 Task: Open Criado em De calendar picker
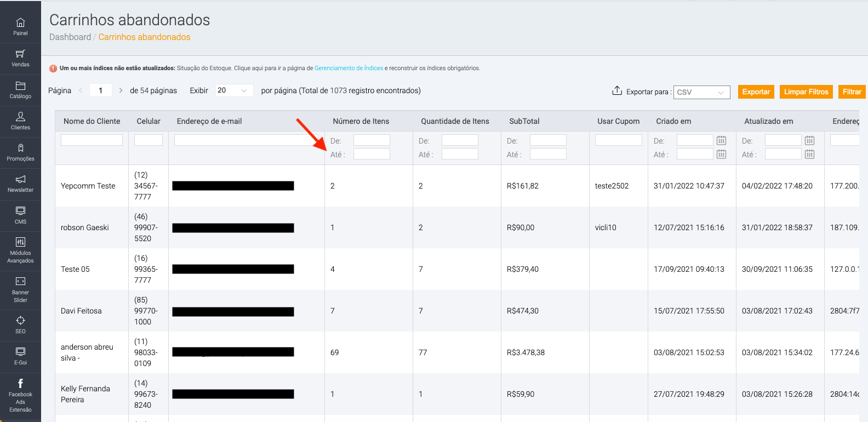click(x=721, y=140)
